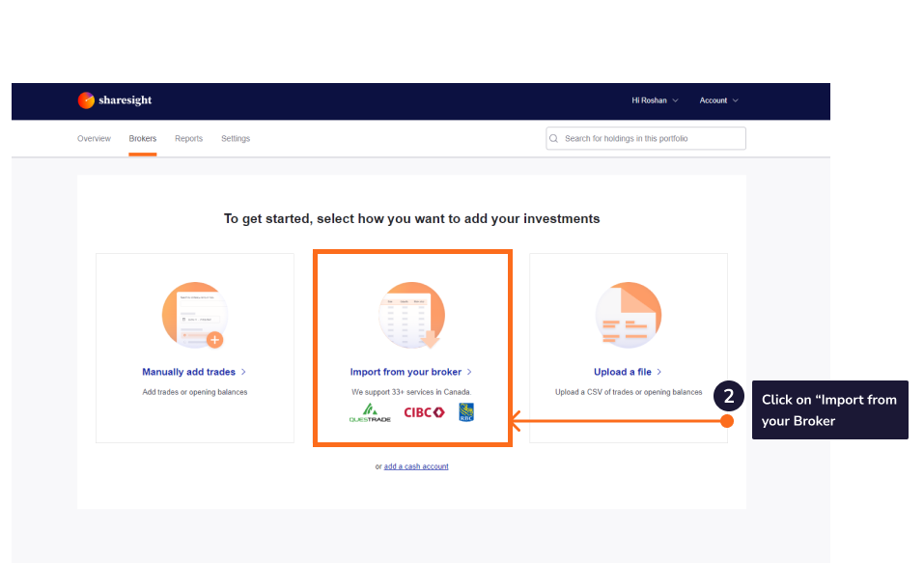Go to the Settings tab
924x563 pixels.
[x=236, y=138]
